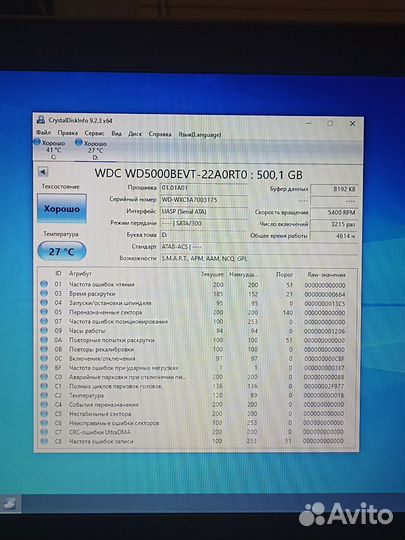405x540 pixels.
Task: Open the Вид menu
Action: pyautogui.click(x=116, y=133)
